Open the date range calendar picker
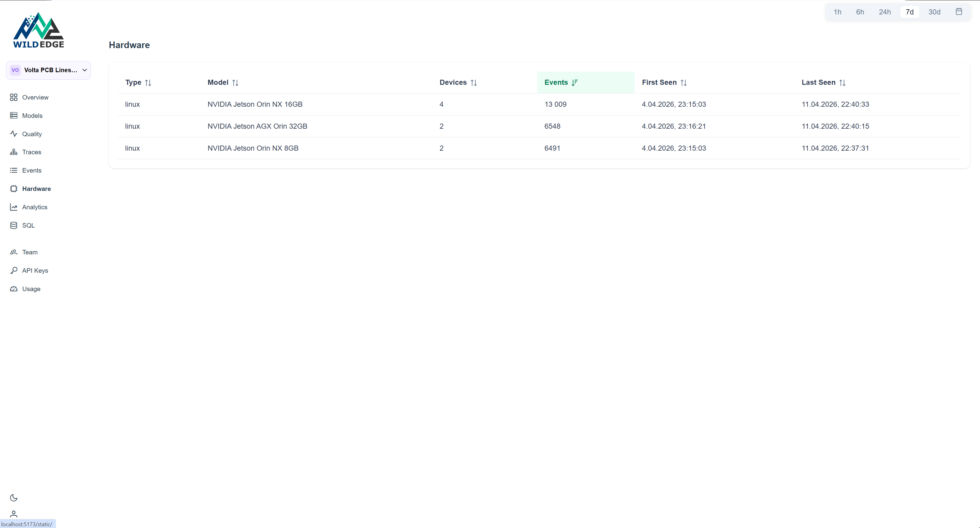The image size is (980, 528). pyautogui.click(x=959, y=12)
